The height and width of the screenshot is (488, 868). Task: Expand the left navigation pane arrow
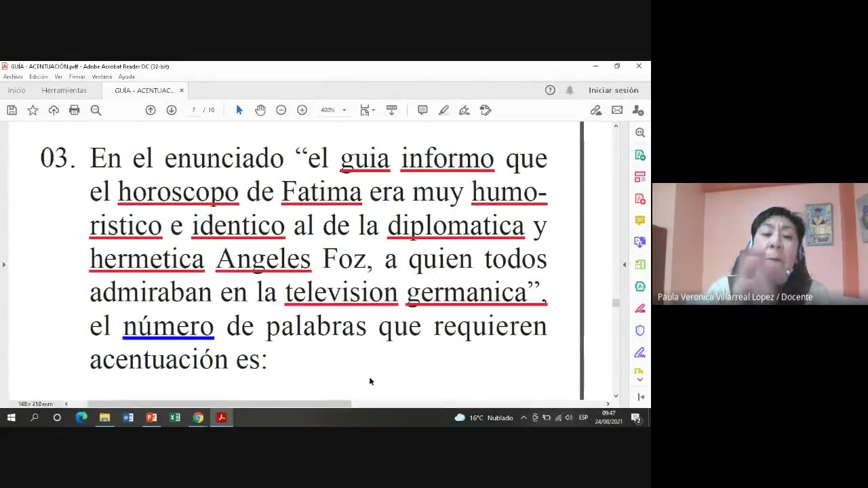(3, 264)
